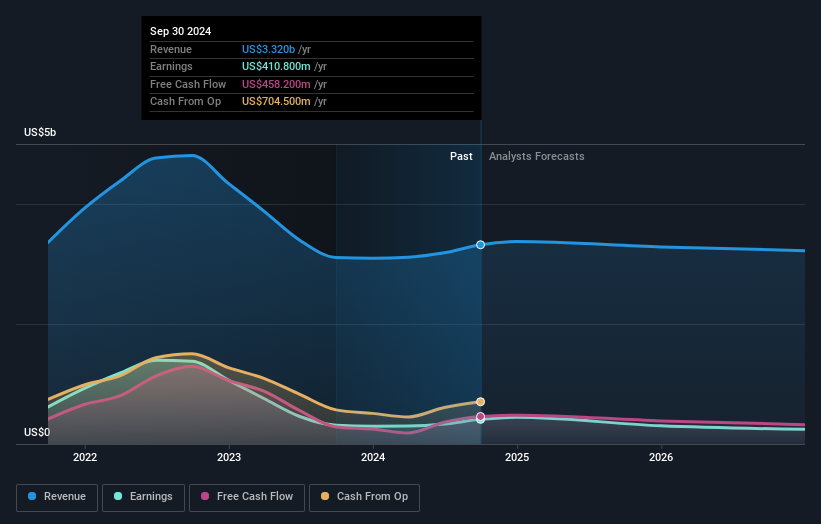
Task: Click the Free Cash Flow label in tooltip
Action: pos(188,84)
